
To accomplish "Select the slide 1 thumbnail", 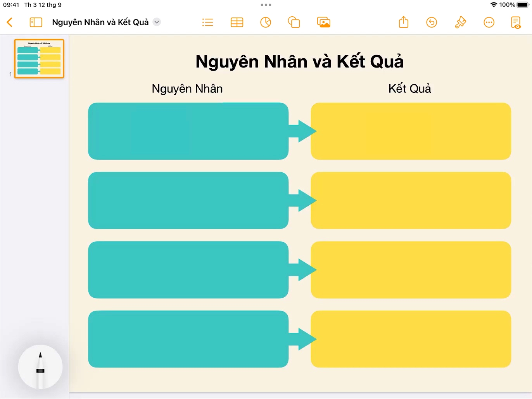I will [39, 59].
